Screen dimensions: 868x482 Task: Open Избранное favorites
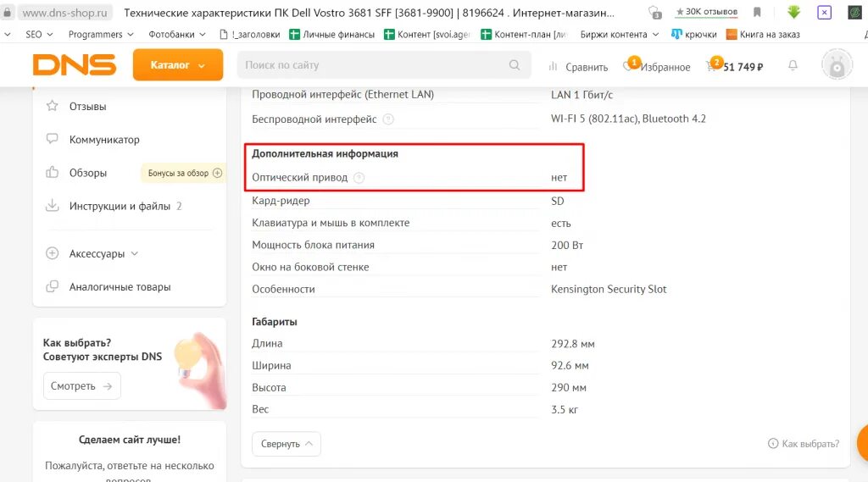(665, 67)
